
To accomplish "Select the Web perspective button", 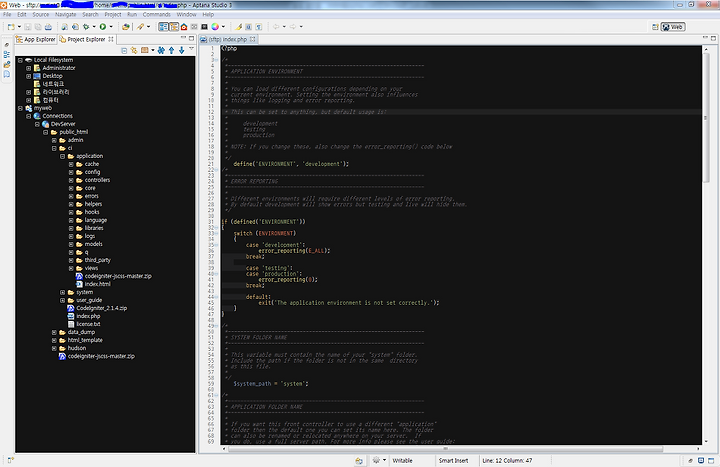I will coord(673,27).
